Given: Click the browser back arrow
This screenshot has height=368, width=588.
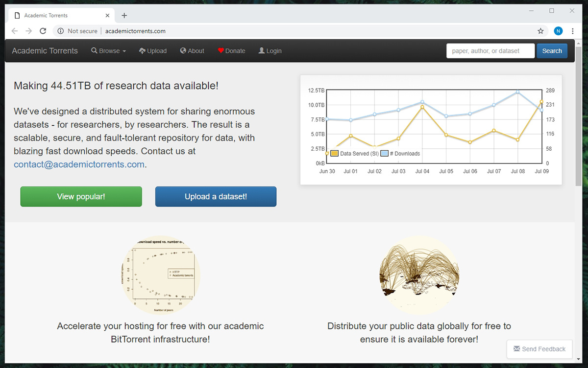Looking at the screenshot, I should 15,31.
